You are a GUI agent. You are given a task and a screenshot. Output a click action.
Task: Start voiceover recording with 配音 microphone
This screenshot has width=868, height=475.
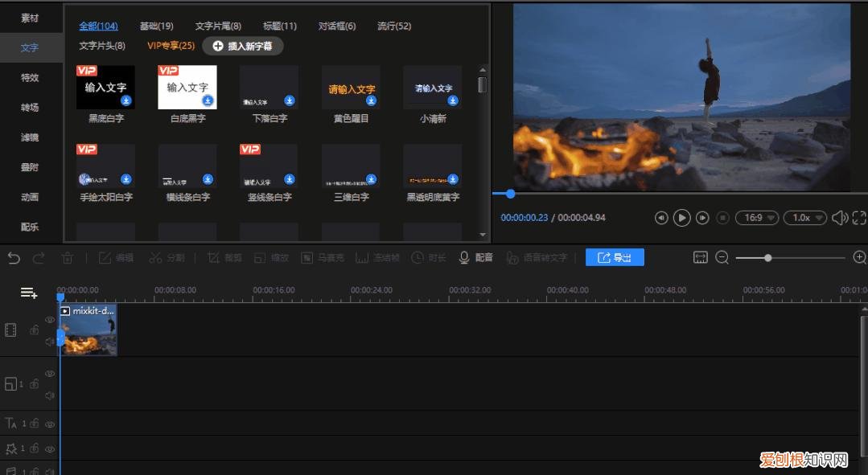[473, 257]
